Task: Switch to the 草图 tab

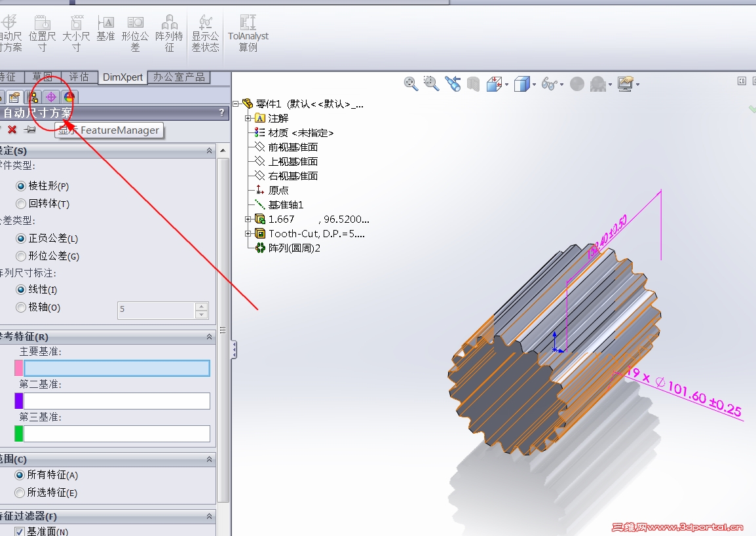Action: (43, 77)
